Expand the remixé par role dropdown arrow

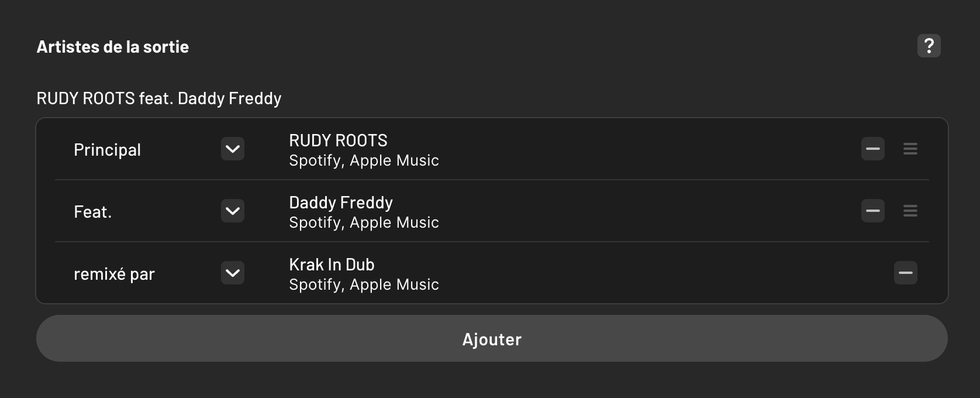pyautogui.click(x=233, y=273)
